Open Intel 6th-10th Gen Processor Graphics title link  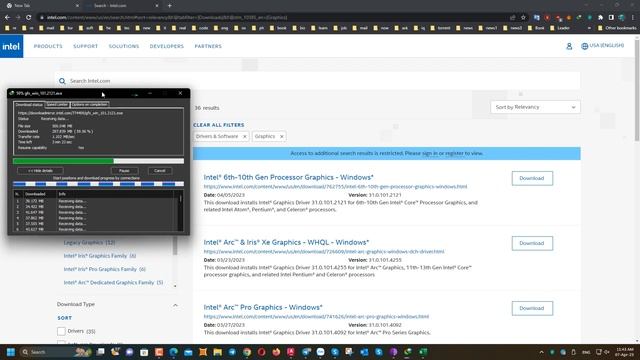point(289,177)
